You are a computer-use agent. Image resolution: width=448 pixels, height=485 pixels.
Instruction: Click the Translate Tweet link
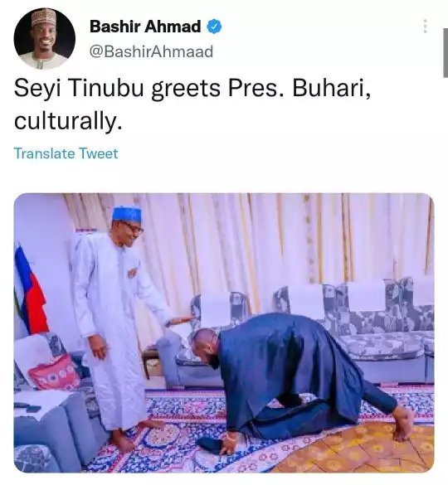[x=66, y=153]
